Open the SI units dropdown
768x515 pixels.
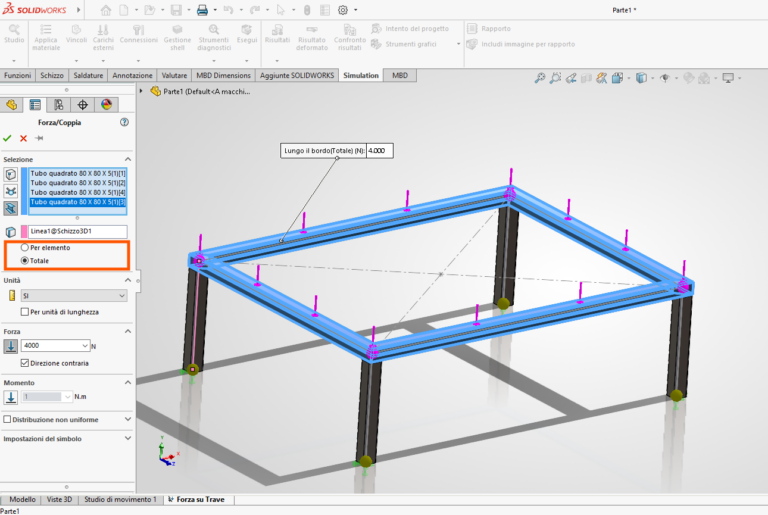tap(74, 296)
